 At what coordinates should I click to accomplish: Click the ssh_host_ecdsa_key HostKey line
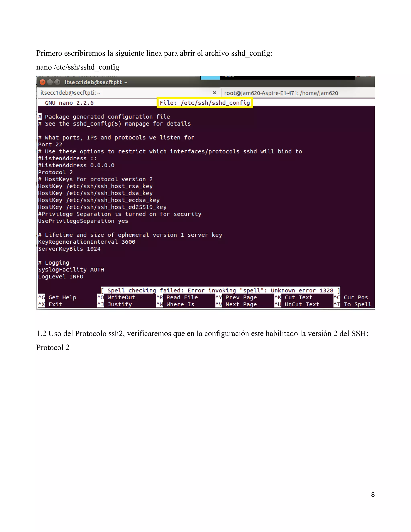(x=99, y=200)
